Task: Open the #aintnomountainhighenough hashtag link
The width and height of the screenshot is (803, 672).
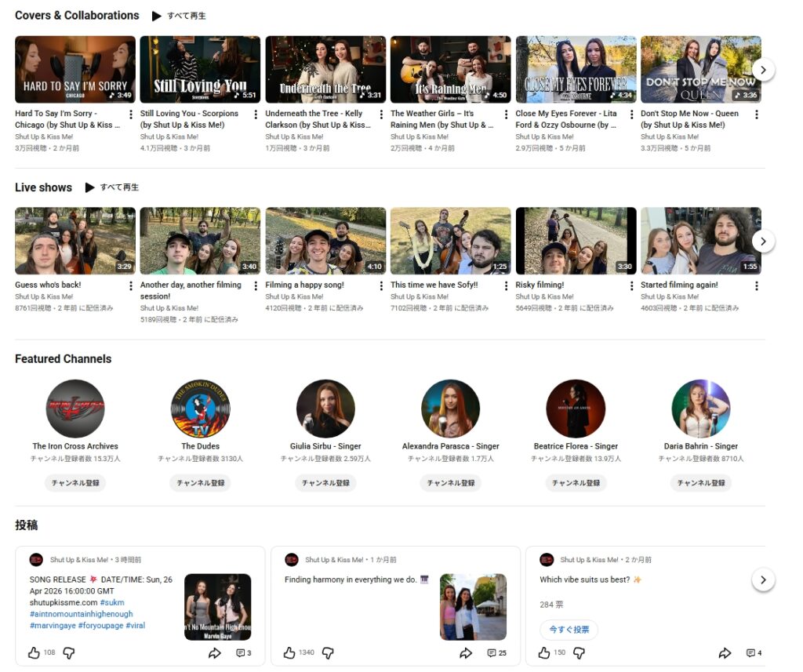Action: (x=82, y=614)
